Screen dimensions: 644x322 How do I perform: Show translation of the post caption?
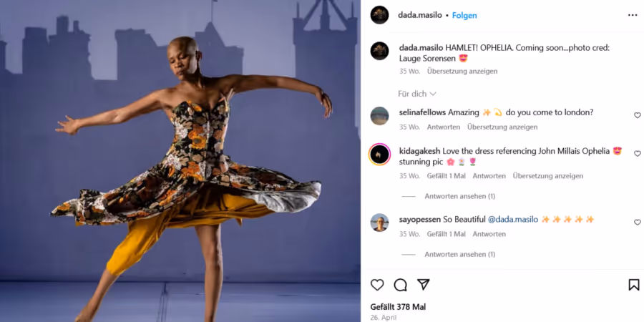tap(462, 71)
